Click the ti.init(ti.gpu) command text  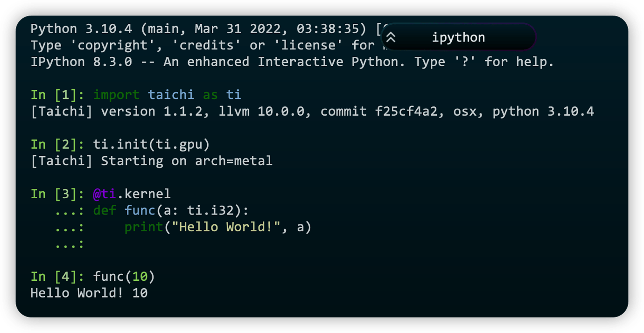(148, 144)
